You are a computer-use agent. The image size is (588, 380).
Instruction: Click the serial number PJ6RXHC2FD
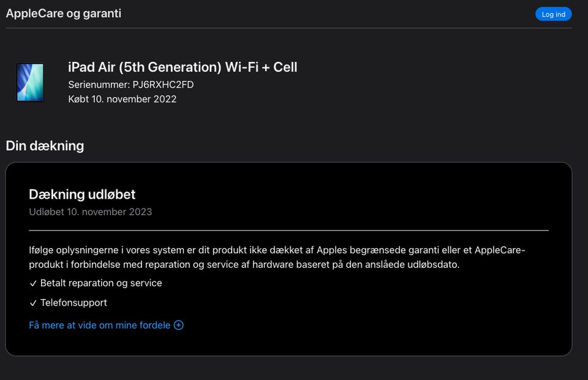tap(163, 85)
